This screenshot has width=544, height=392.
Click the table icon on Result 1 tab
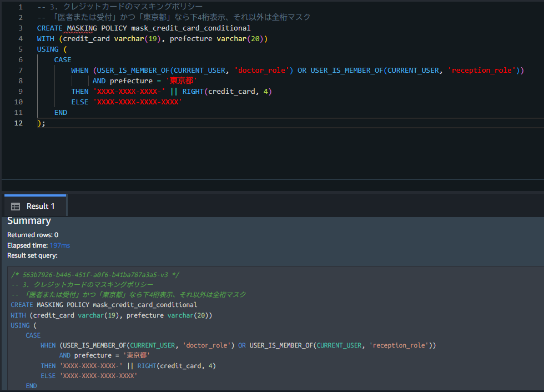[16, 207]
